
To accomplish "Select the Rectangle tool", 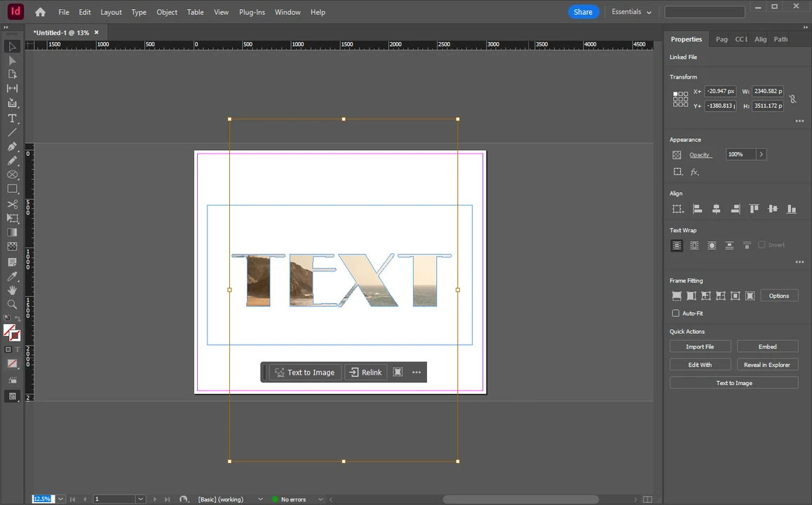I will [13, 189].
